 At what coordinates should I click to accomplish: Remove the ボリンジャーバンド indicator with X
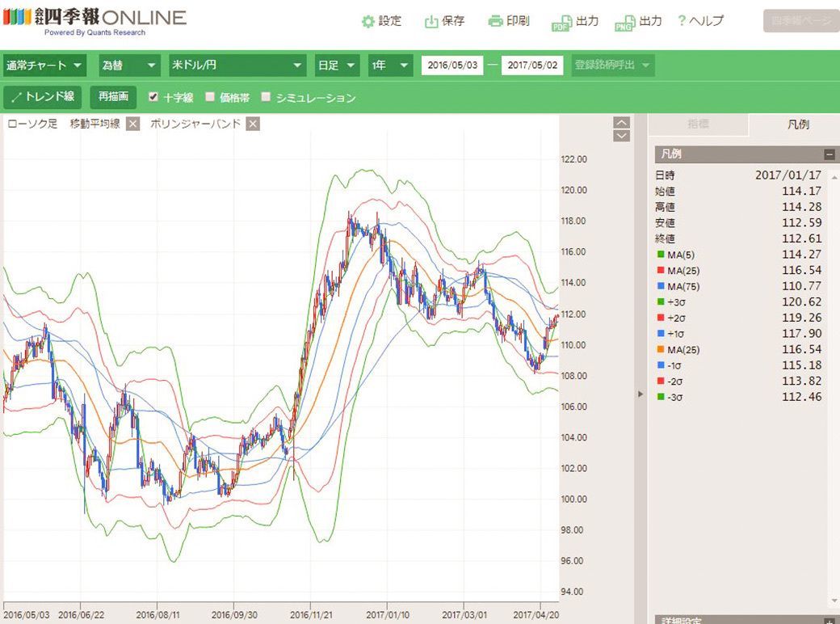point(253,124)
